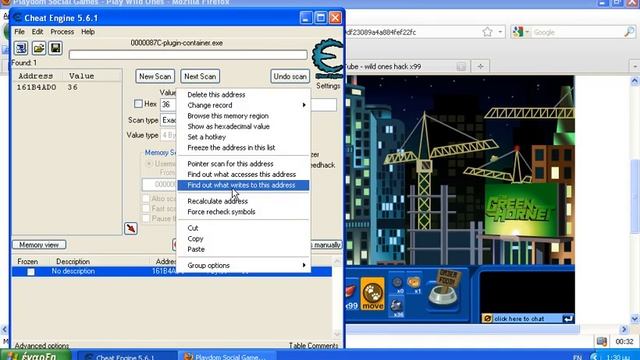The image size is (640, 360).
Task: Click the open folder toolbar icon
Action: (x=39, y=48)
